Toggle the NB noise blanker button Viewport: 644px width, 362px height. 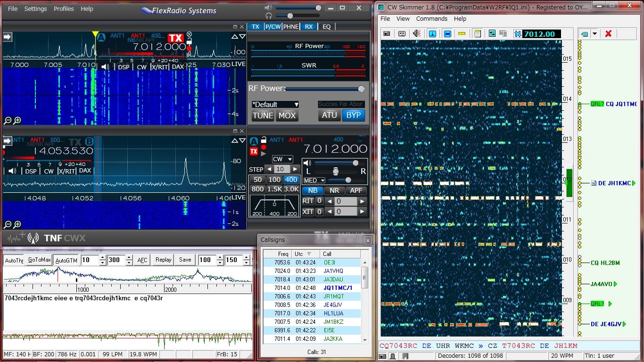[x=313, y=190]
